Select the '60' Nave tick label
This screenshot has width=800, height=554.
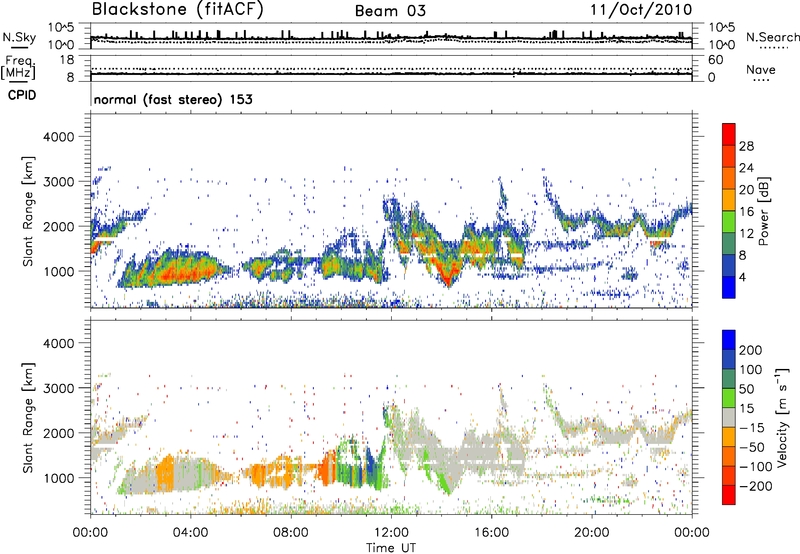pyautogui.click(x=716, y=60)
